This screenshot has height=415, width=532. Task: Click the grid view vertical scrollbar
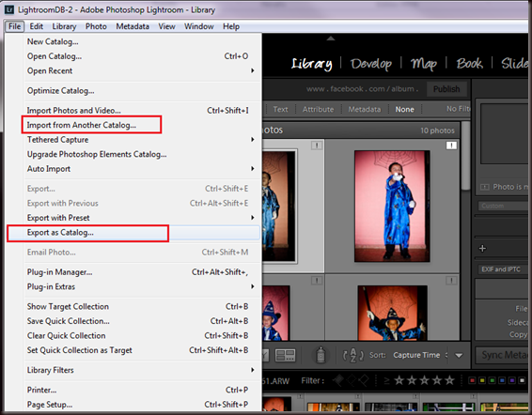[466, 155]
